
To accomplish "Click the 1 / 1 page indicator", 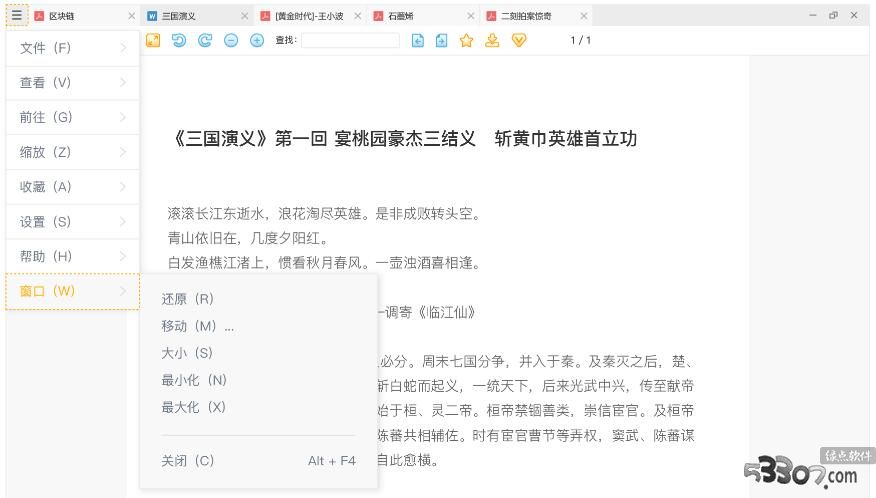I will [580, 40].
